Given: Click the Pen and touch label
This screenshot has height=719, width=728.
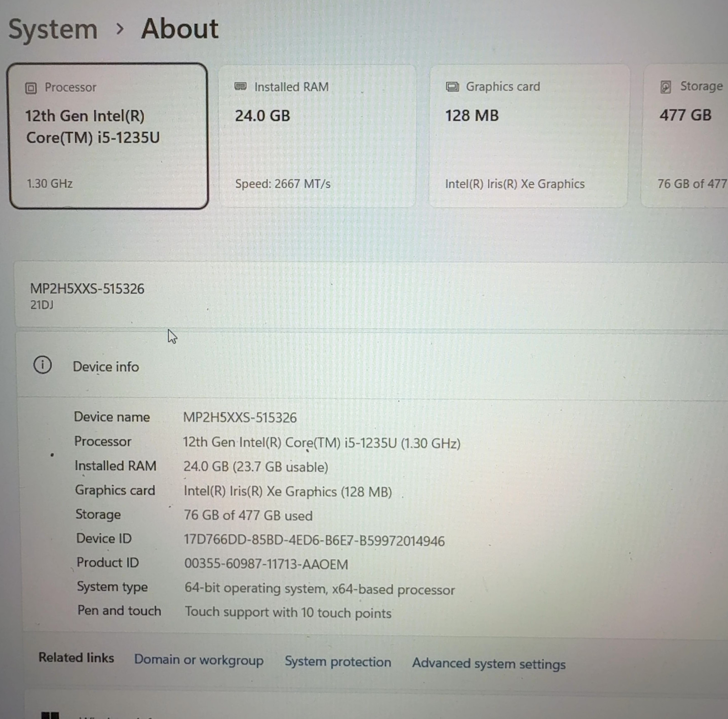Looking at the screenshot, I should (x=119, y=610).
